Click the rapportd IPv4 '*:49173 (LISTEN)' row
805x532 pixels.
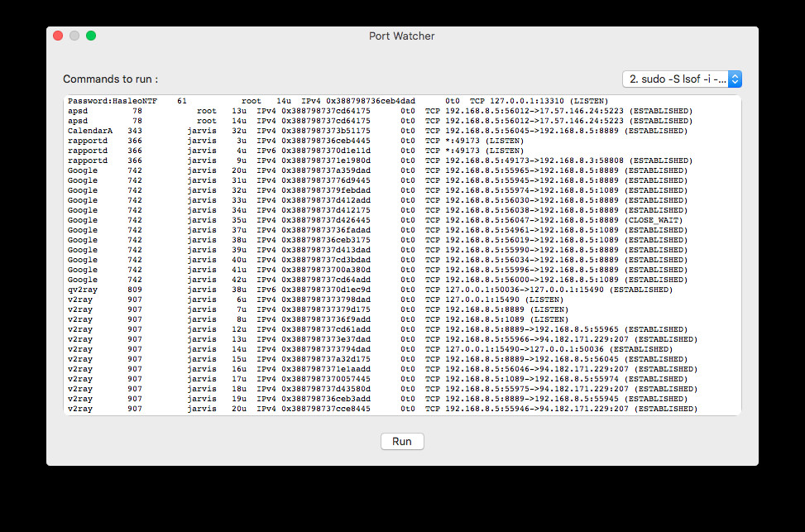coord(295,141)
